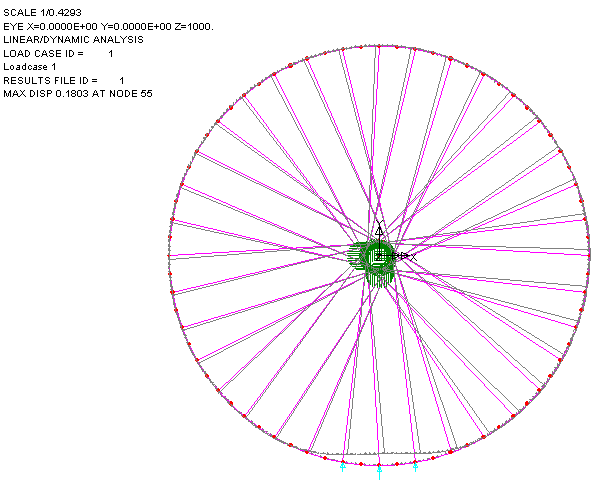Viewport: 600px width, 480px height.
Task: Click the Y axis label at the hub
Action: (379, 224)
